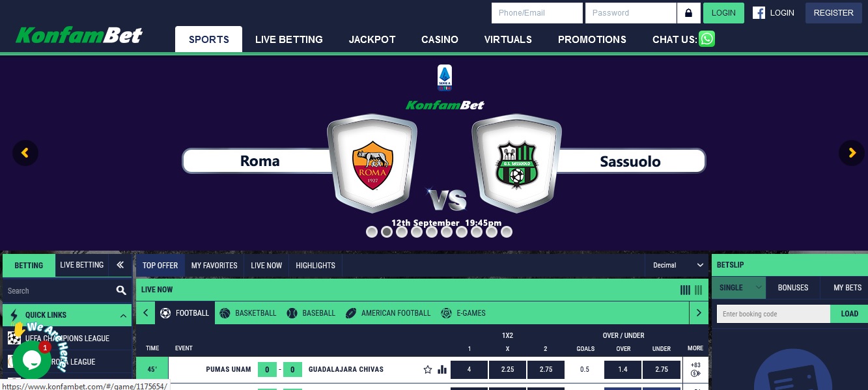Log in using the Facebook icon
The image size is (868, 390).
coord(759,13)
